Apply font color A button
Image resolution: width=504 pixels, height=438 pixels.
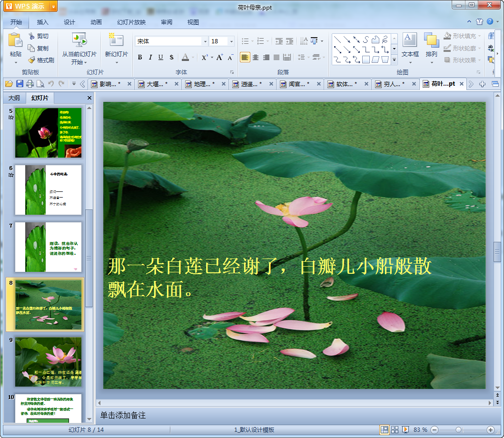(x=185, y=57)
